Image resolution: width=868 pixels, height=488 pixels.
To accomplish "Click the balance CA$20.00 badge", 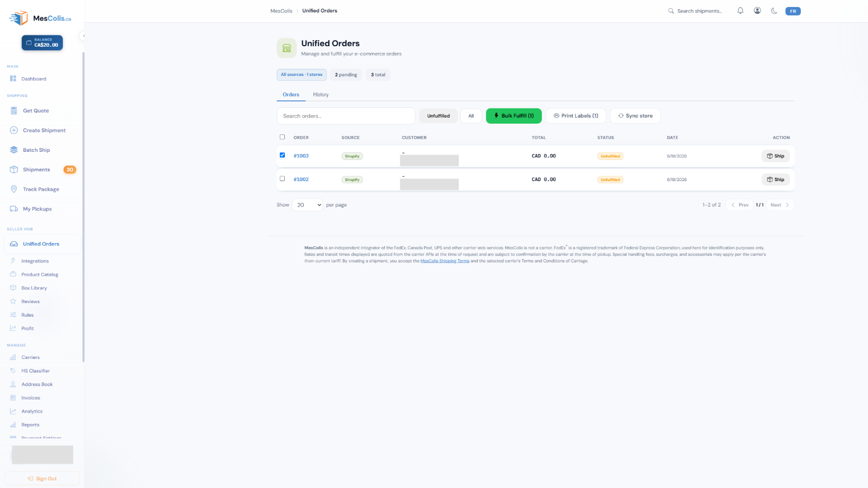I will [x=42, y=43].
